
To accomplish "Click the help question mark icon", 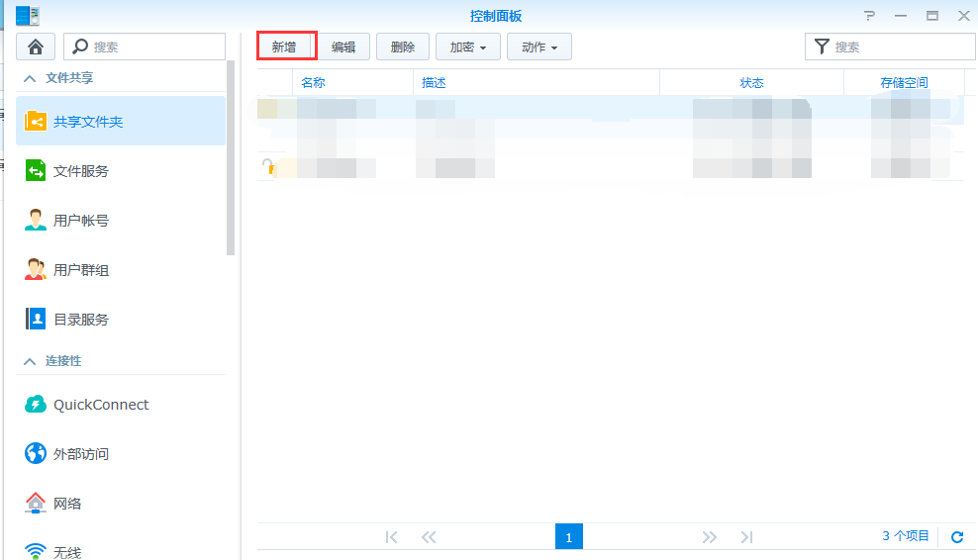I will pyautogui.click(x=869, y=16).
